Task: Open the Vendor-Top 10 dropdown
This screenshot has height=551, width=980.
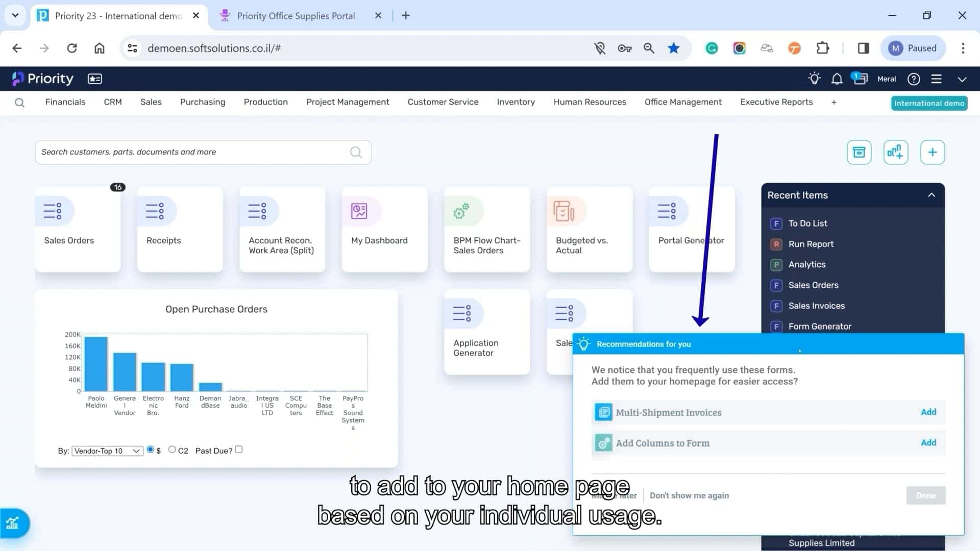Action: [107, 451]
